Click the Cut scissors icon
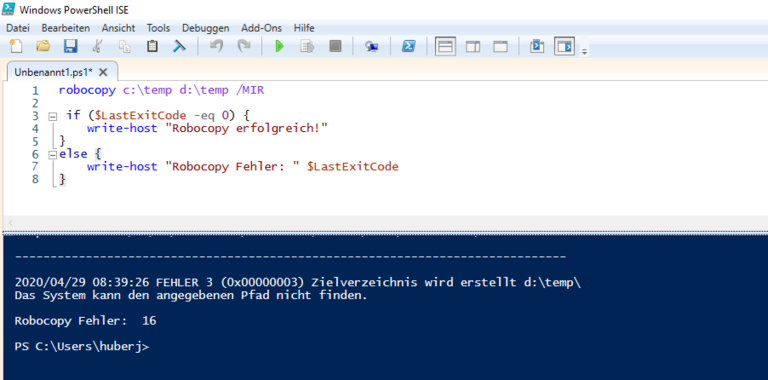This screenshot has height=380, width=768. coord(97,47)
